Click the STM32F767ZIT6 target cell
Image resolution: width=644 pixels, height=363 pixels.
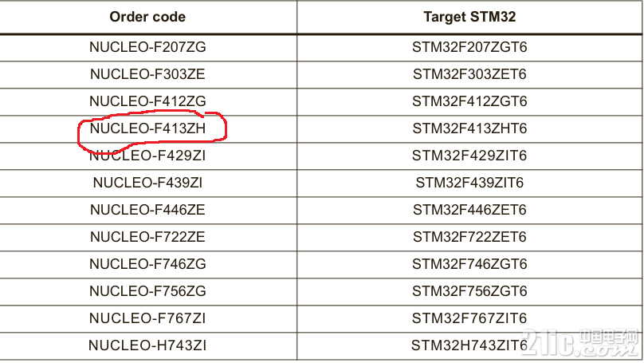pos(469,318)
